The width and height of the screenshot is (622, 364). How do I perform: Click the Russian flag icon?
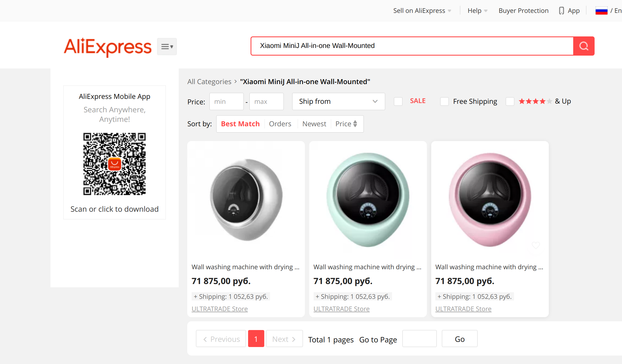pyautogui.click(x=601, y=11)
